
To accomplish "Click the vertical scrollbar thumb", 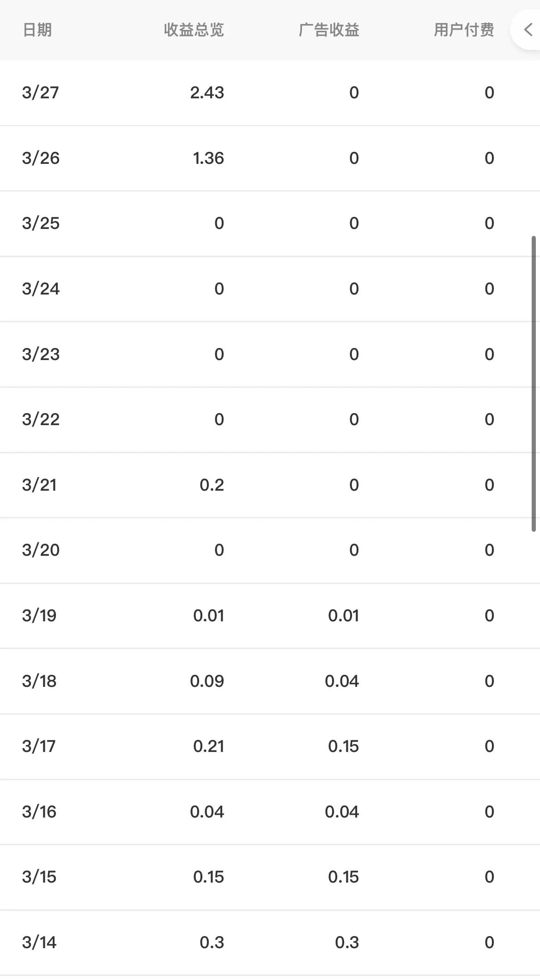I will (x=534, y=383).
